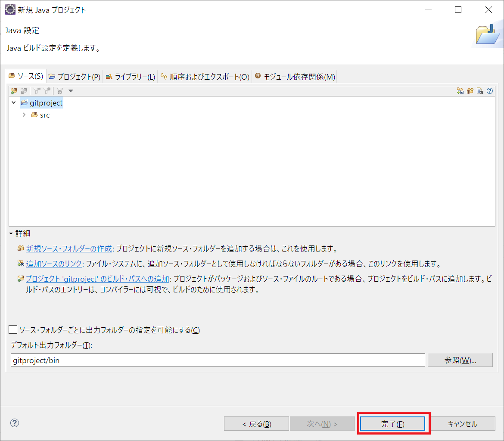Click the gitproject folder icon in tree

point(24,103)
